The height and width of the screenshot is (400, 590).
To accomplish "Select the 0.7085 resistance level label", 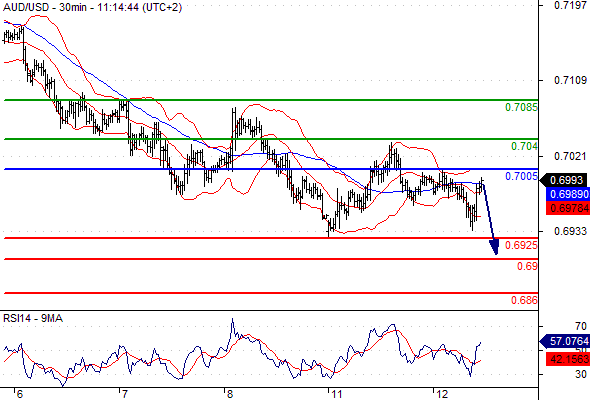I will point(521,108).
